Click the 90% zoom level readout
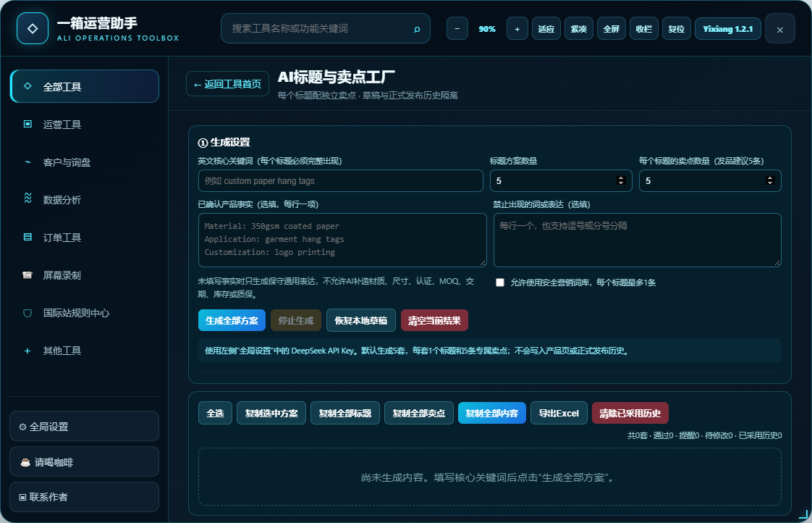This screenshot has height=523, width=812. click(487, 29)
